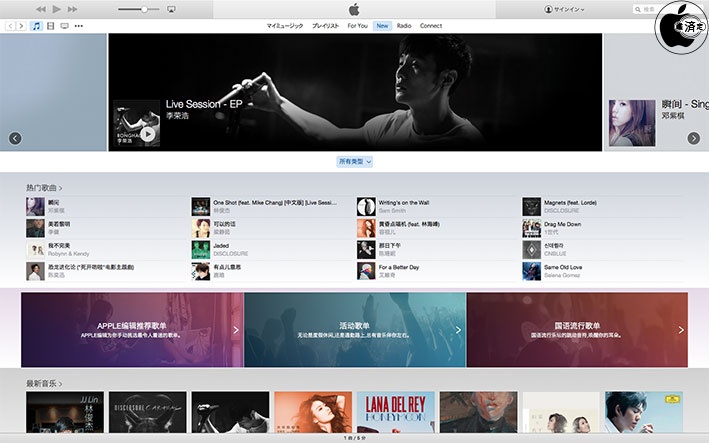Open the 国语流行歌单 banner
This screenshot has height=443, width=709.
[577, 330]
